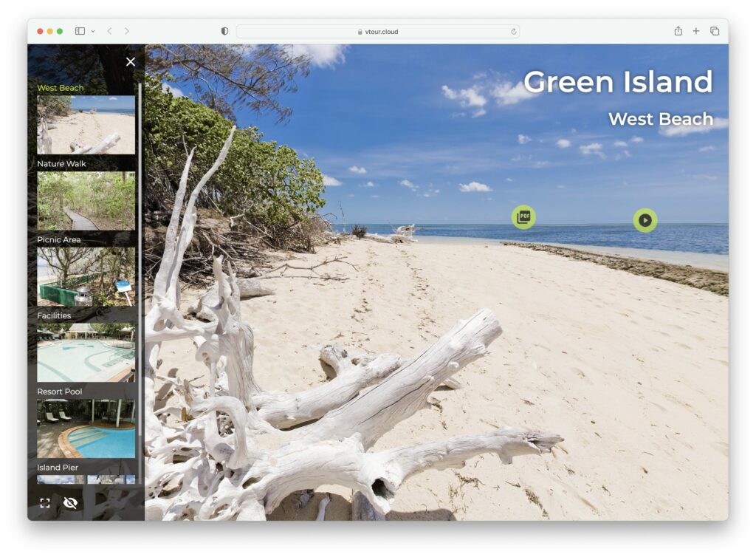The height and width of the screenshot is (557, 756).
Task: Open the Picnic Area scene thumbnail
Action: click(x=86, y=277)
